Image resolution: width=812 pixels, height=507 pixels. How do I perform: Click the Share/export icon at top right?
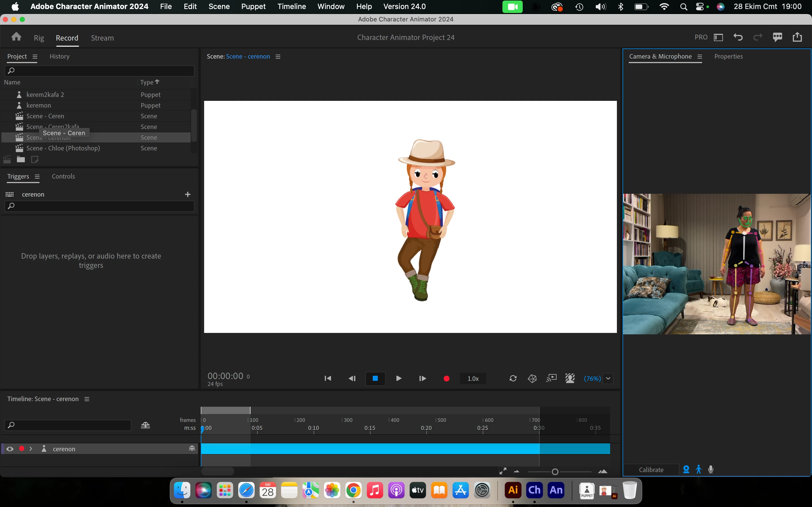pos(797,37)
